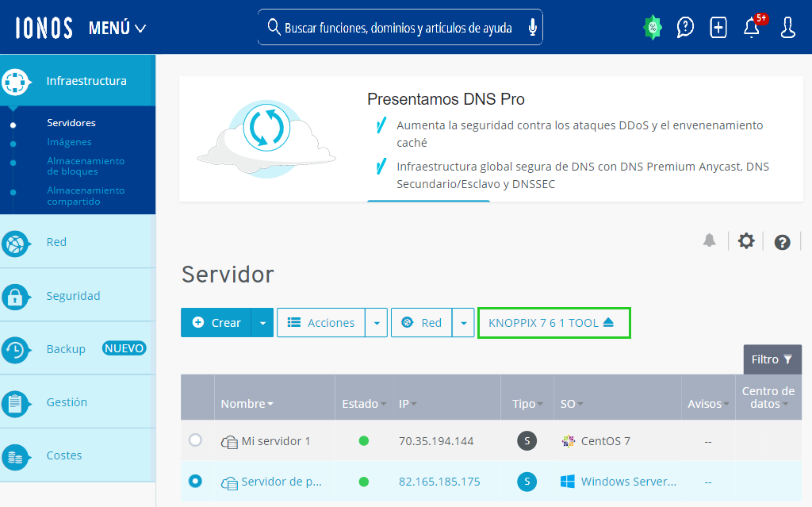Click IP address 70.35.194.144
The width and height of the screenshot is (812, 507).
pyautogui.click(x=436, y=441)
